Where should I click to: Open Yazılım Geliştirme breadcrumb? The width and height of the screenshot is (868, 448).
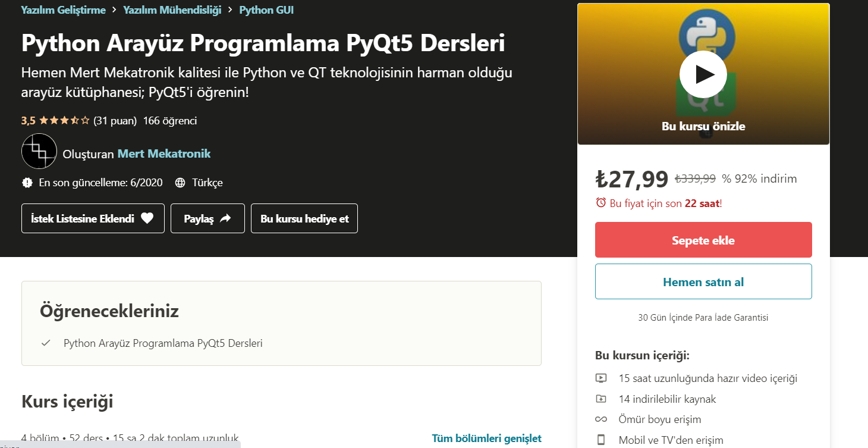63,10
